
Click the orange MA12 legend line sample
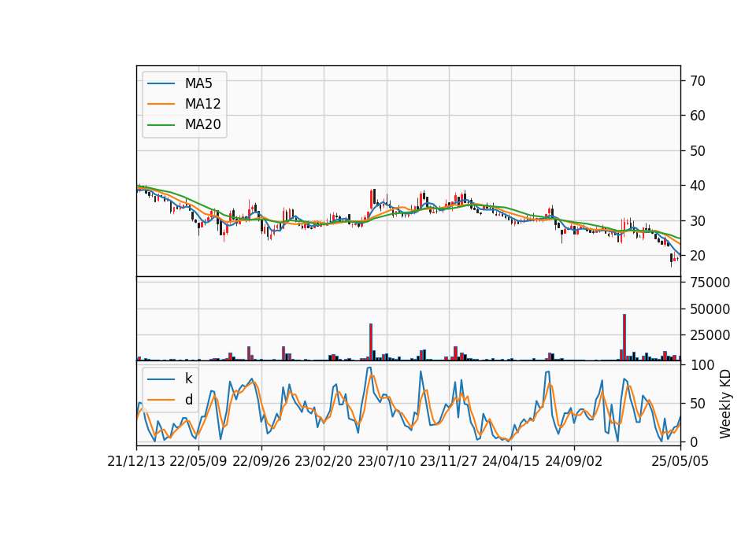coord(161,104)
